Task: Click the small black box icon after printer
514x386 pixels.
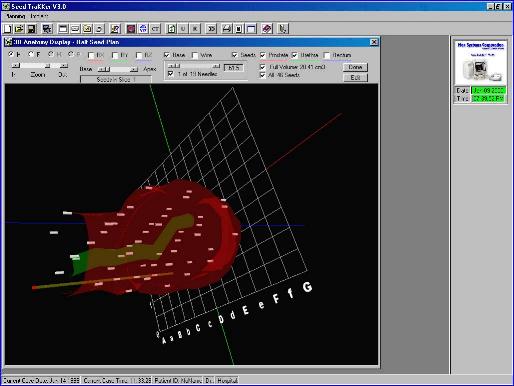Action: [x=239, y=29]
